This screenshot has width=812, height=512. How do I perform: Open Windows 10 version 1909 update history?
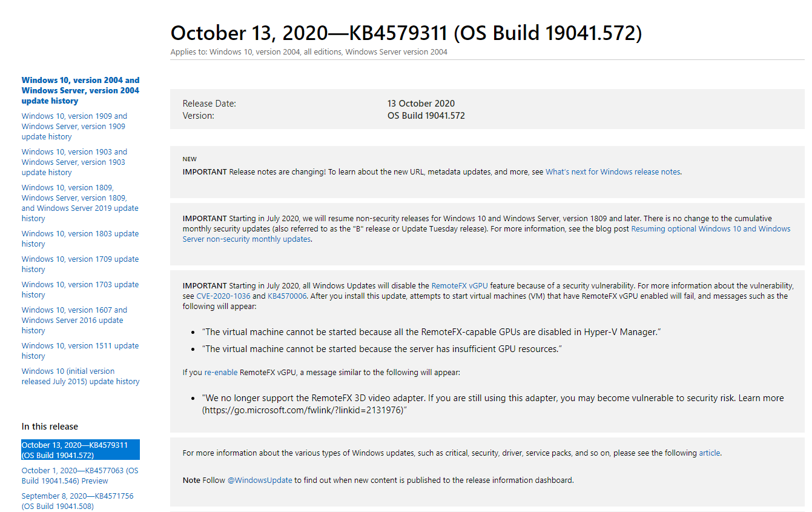pyautogui.click(x=74, y=126)
